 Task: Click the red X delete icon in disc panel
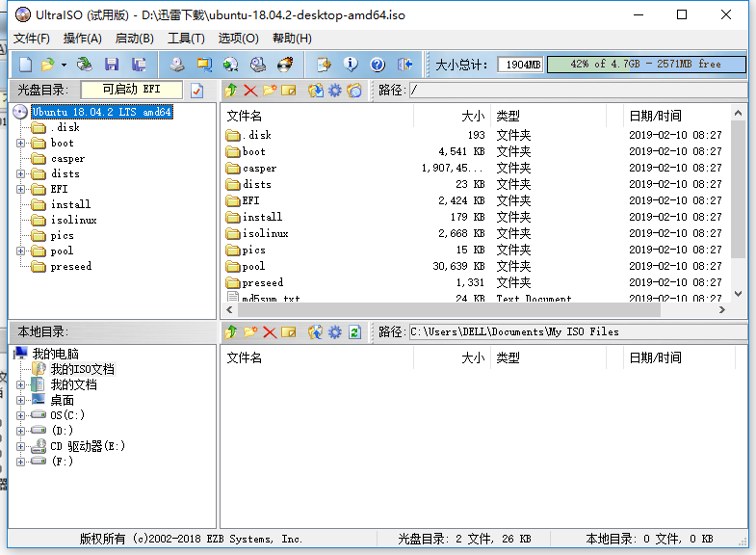click(x=250, y=91)
